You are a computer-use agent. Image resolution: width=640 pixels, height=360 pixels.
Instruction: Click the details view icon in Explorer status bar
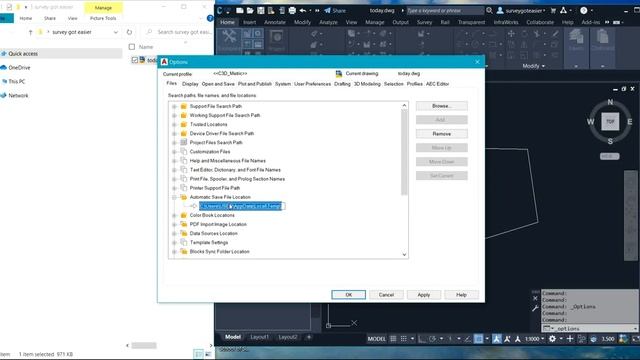pyautogui.click(x=198, y=354)
